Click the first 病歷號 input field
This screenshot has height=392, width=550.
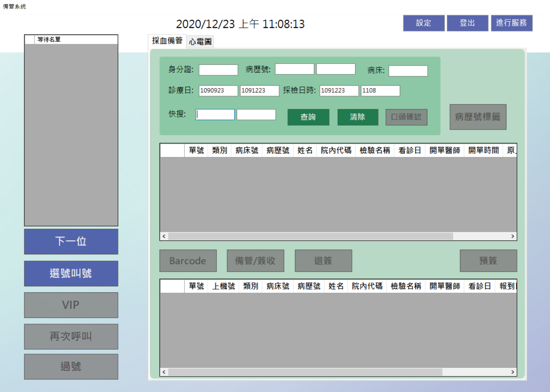pyautogui.click(x=295, y=69)
